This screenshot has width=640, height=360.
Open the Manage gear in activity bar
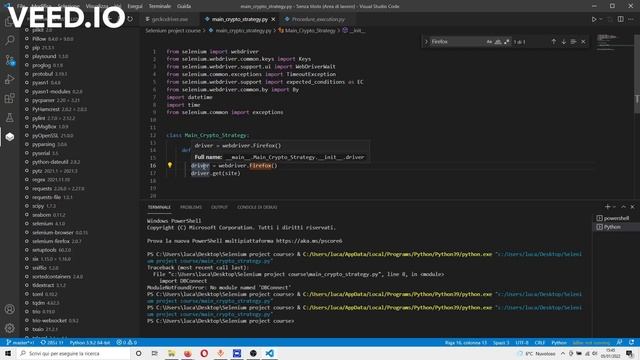[9, 328]
